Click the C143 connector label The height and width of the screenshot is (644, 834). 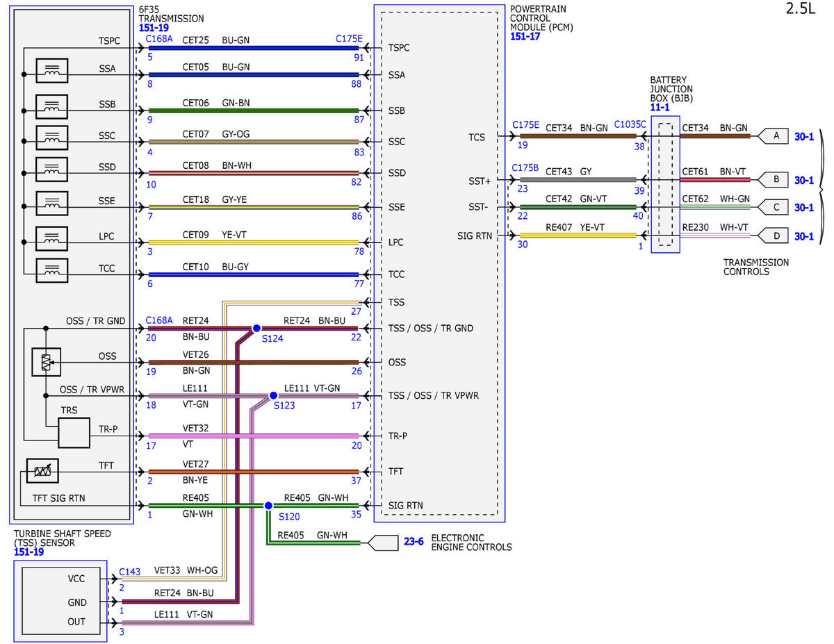tap(130, 572)
